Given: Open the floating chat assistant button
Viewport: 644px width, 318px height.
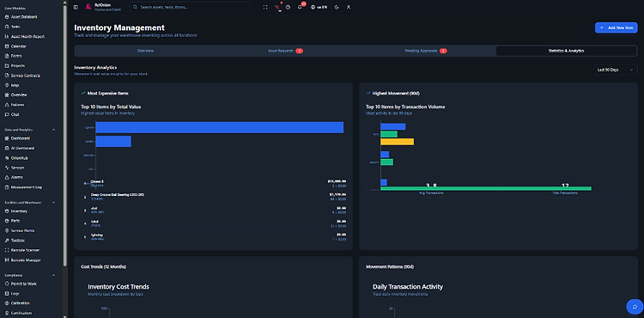Looking at the screenshot, I should [635, 307].
